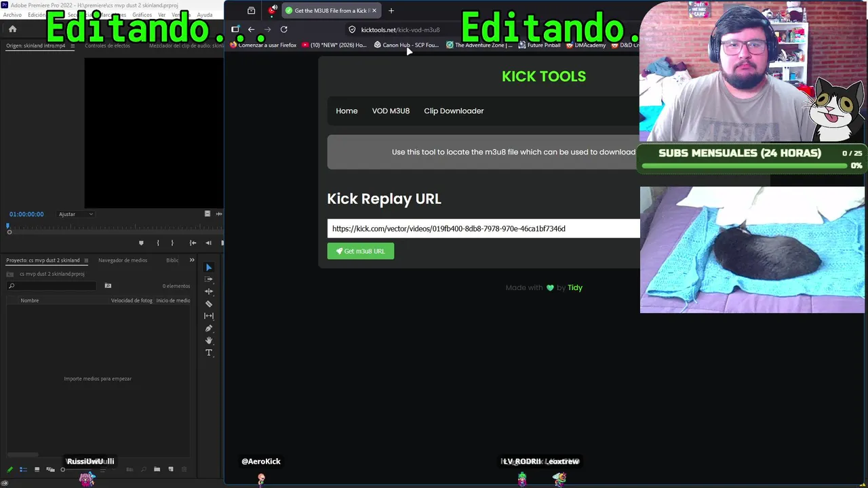
Task: Open The Adventure Zone bookmark
Action: coord(479,45)
